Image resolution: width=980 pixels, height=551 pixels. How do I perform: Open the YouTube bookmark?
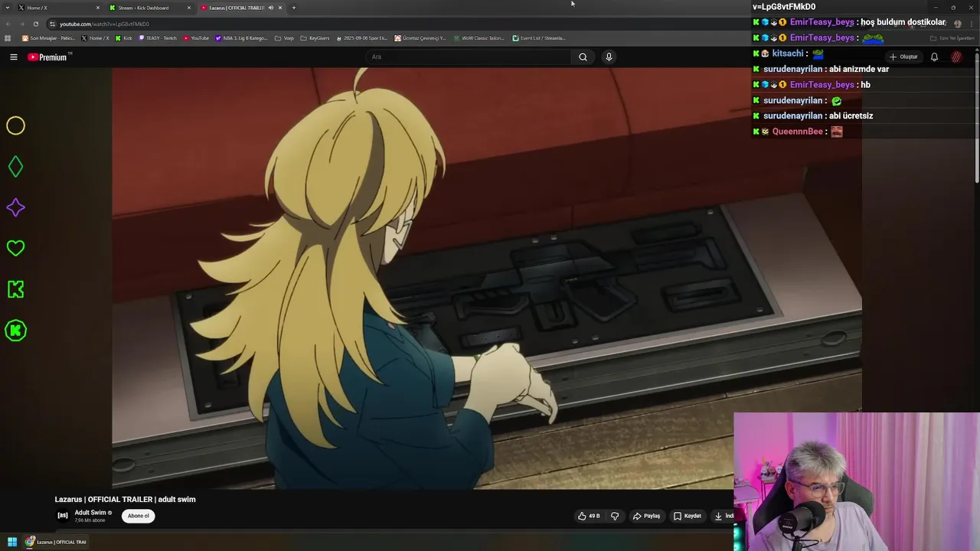[196, 38]
